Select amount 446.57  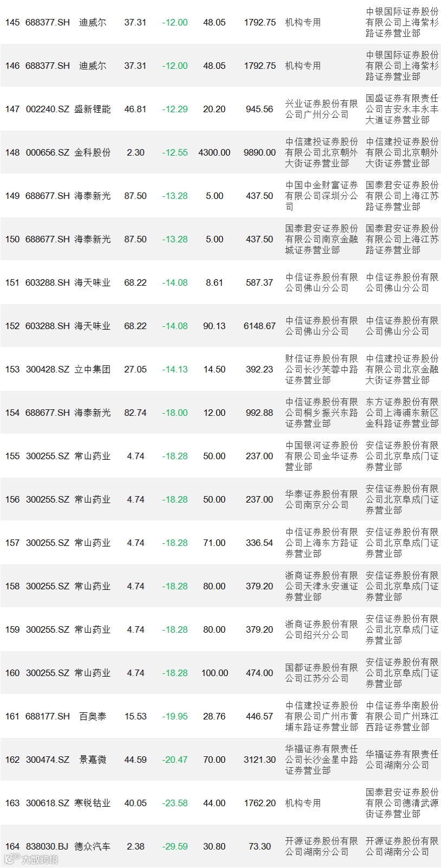pos(260,716)
